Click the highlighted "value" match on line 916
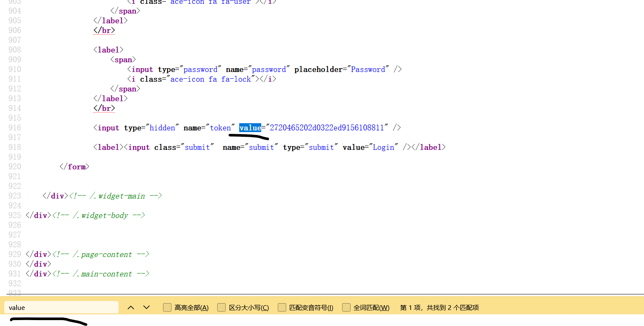Screen dimensions: 644x326 (250, 128)
